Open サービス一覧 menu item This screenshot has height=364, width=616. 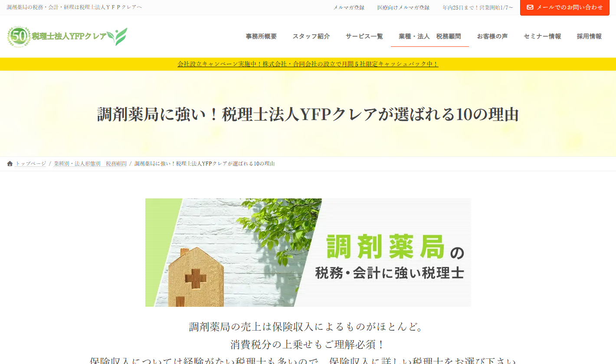[x=364, y=36]
